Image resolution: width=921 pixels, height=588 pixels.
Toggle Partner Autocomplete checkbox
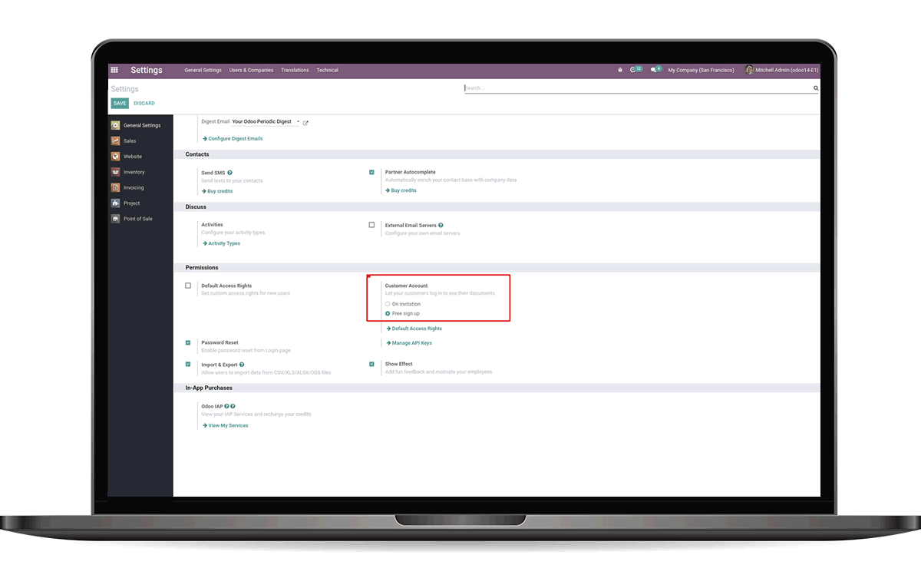(371, 173)
